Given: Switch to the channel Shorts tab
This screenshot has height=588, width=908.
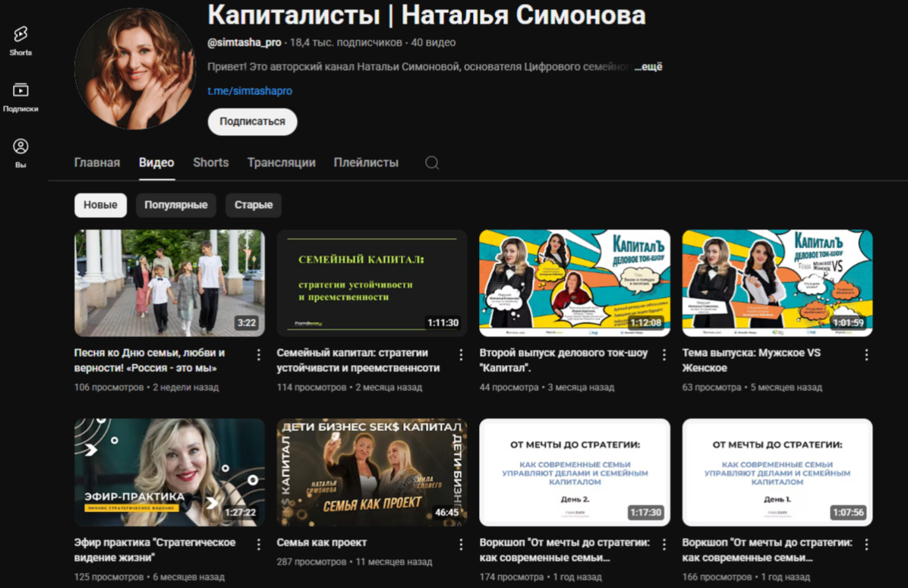Looking at the screenshot, I should [211, 162].
